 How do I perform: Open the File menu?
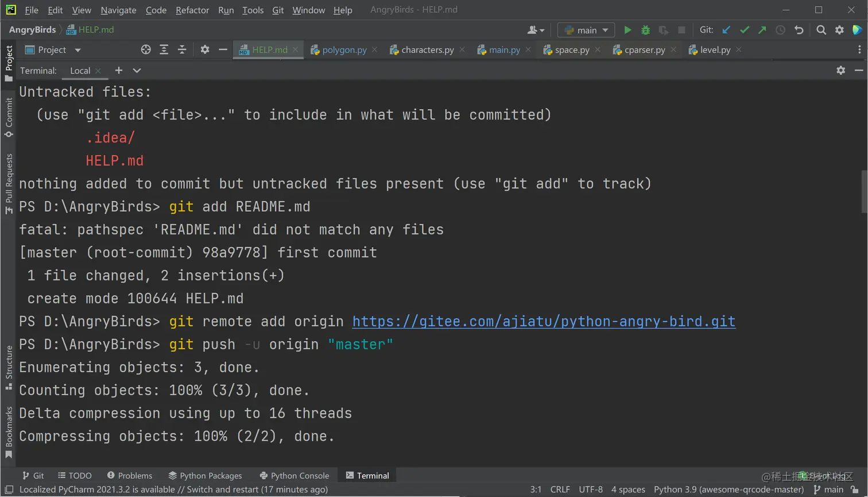tap(32, 10)
